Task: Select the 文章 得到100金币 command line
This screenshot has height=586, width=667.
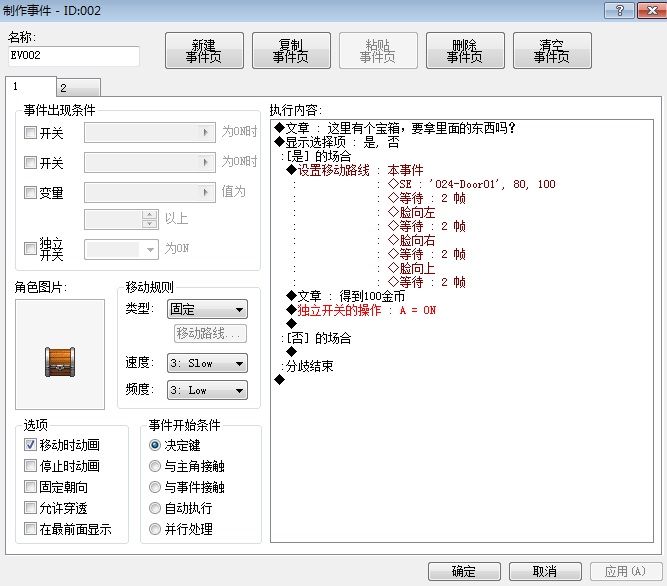Action: coord(345,296)
